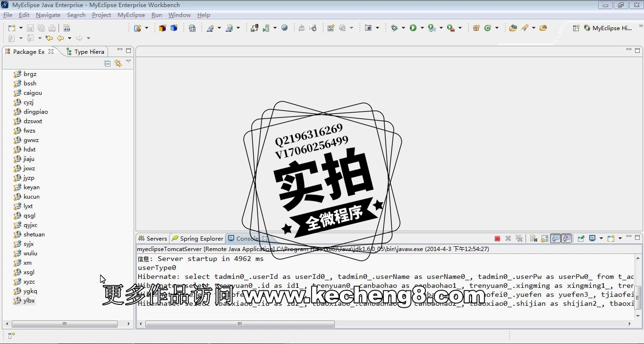Maximize the editor area
This screenshot has width=644, height=344.
pos(637,50)
